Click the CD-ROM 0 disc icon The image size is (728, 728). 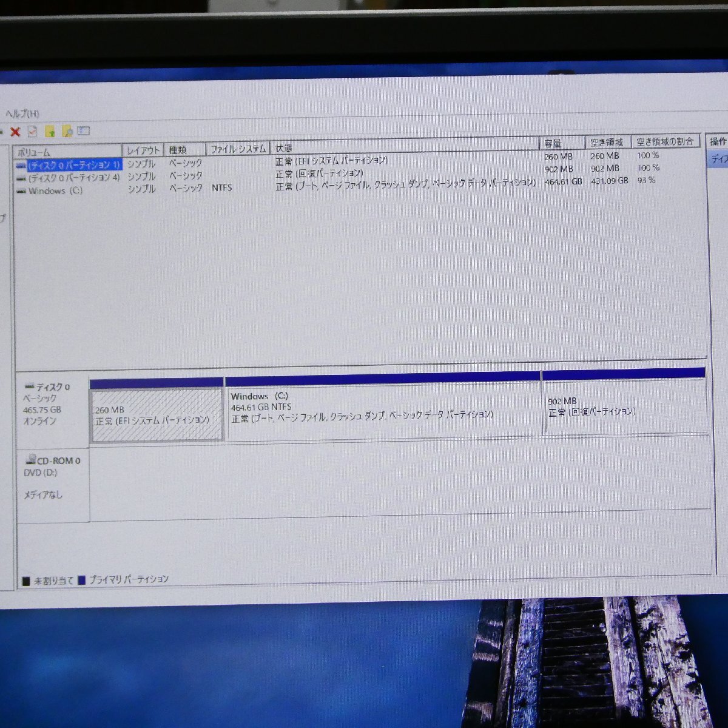pyautogui.click(x=30, y=460)
